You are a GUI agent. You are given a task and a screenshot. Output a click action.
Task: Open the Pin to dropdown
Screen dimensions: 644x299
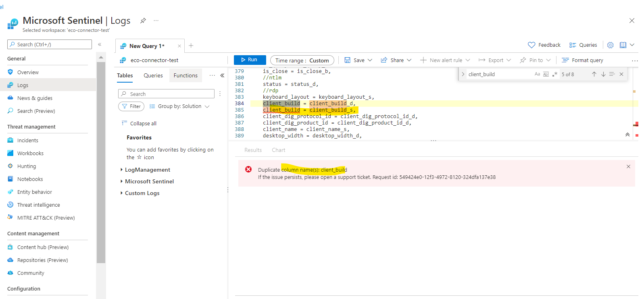[535, 60]
